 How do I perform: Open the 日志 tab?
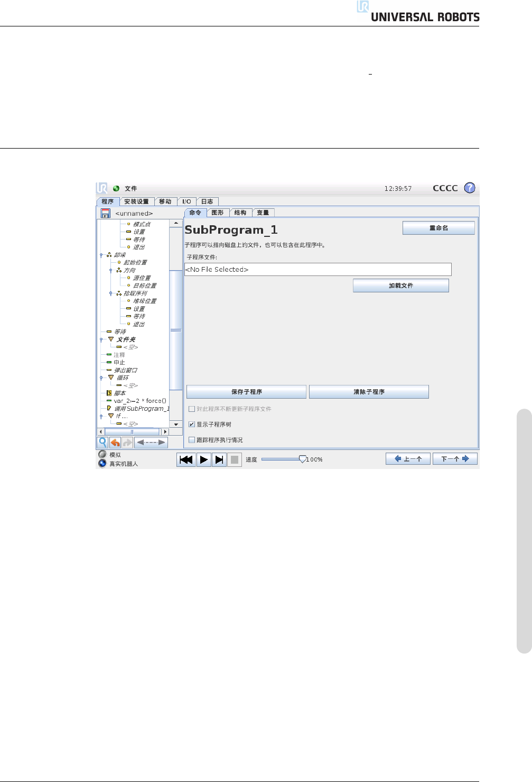207,201
